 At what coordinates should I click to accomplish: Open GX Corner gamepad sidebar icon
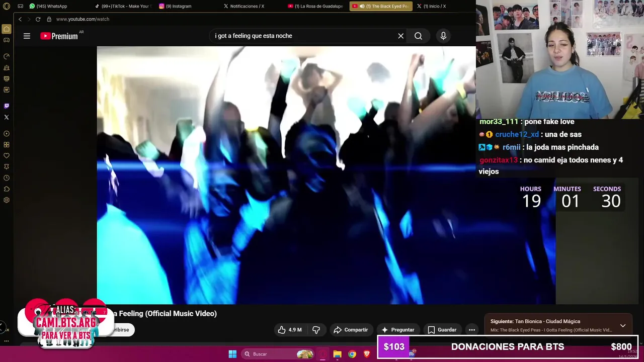tap(7, 40)
